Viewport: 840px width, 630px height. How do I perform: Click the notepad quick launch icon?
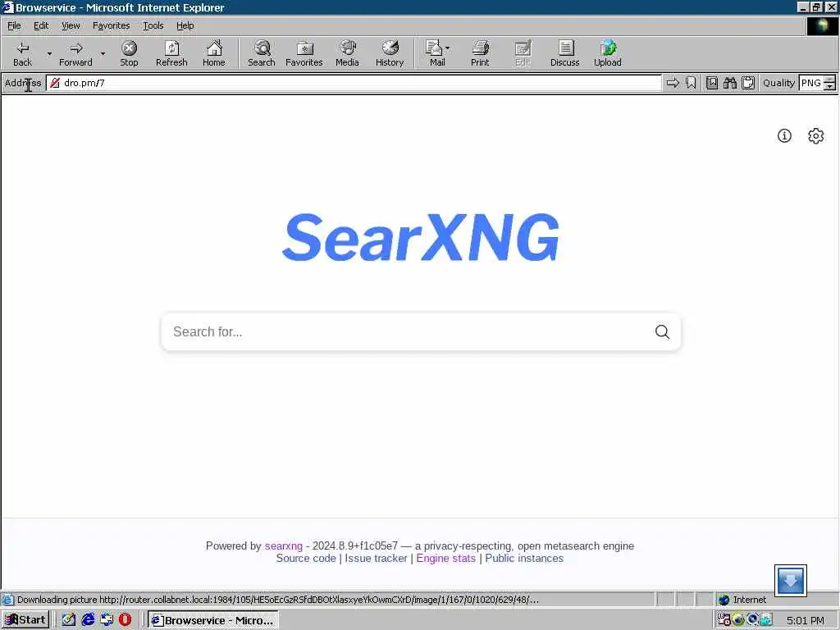click(69, 620)
